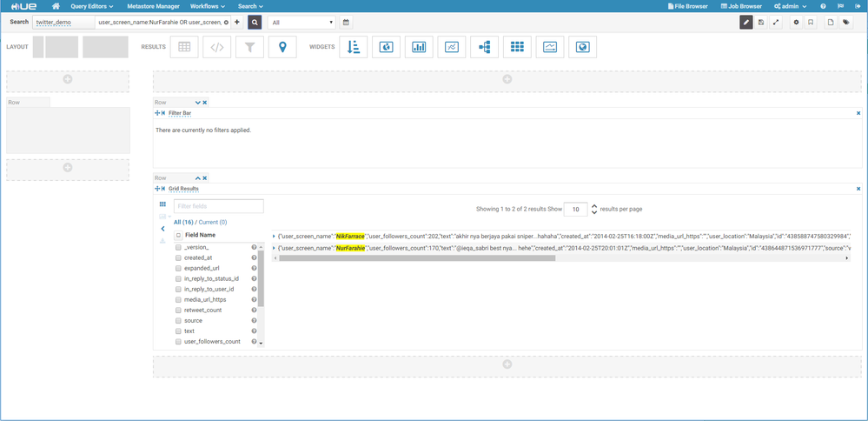Toggle edit mode with the pencil icon

coord(746,22)
